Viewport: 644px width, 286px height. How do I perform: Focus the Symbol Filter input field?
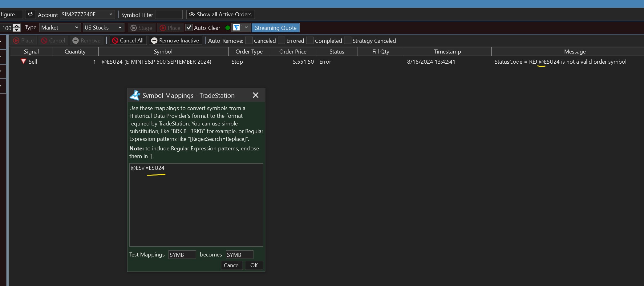[x=168, y=14]
